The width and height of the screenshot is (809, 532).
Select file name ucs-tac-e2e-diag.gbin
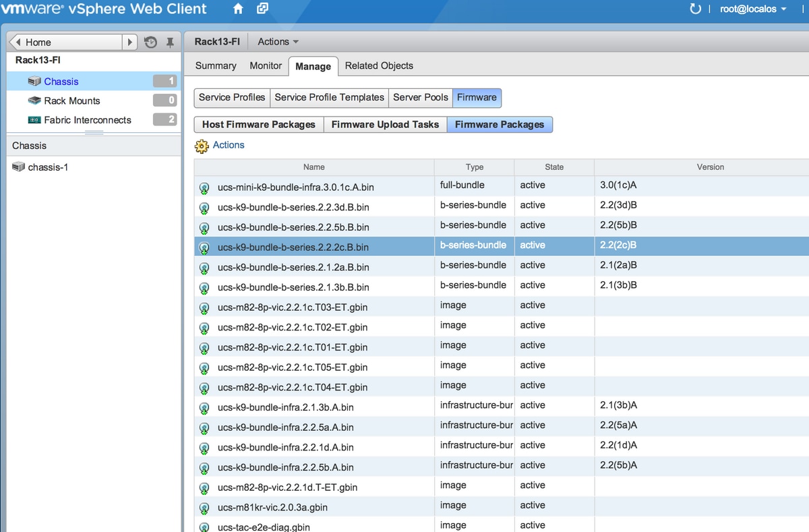click(x=264, y=527)
